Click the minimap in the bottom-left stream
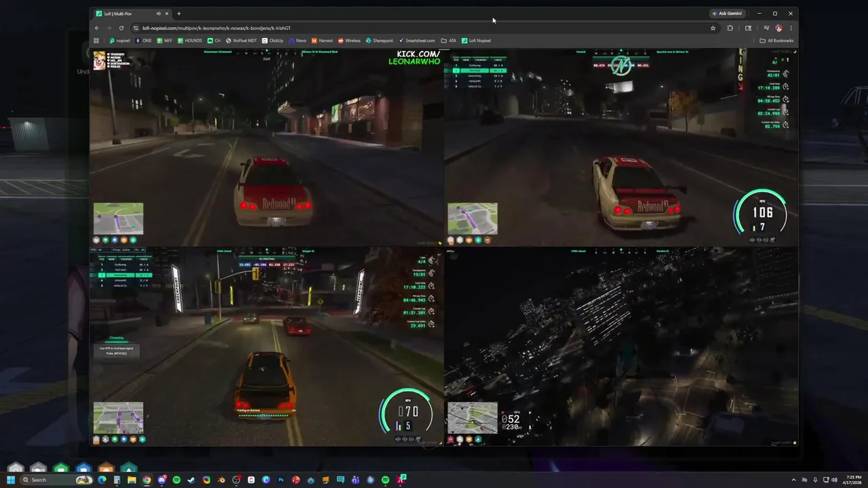This screenshot has width=868, height=488. click(x=119, y=418)
